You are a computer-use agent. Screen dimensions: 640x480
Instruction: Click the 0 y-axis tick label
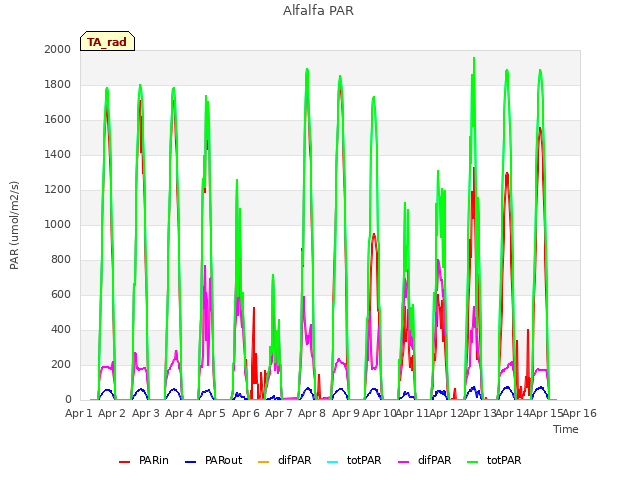[68, 400]
